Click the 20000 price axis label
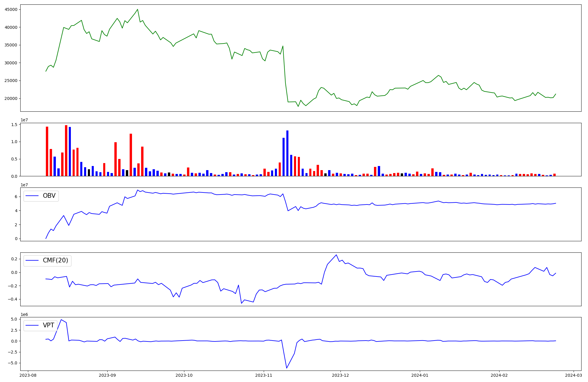Viewport: 588px width, 382px height. [x=11, y=98]
